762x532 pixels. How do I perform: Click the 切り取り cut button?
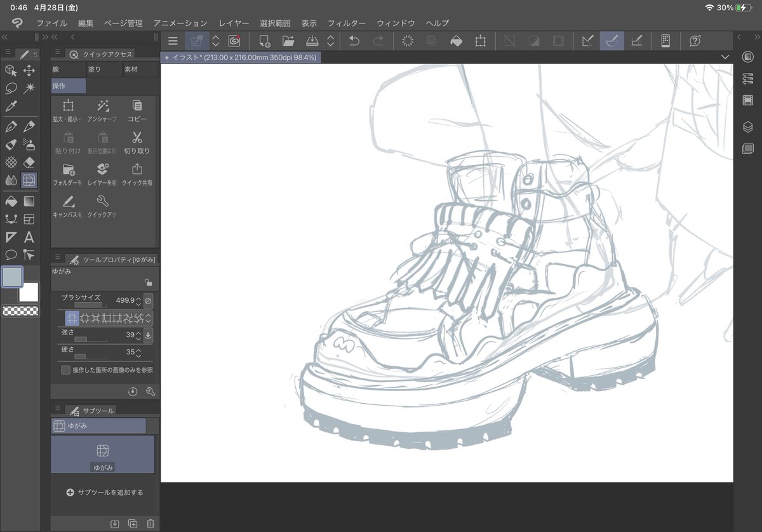point(137,142)
